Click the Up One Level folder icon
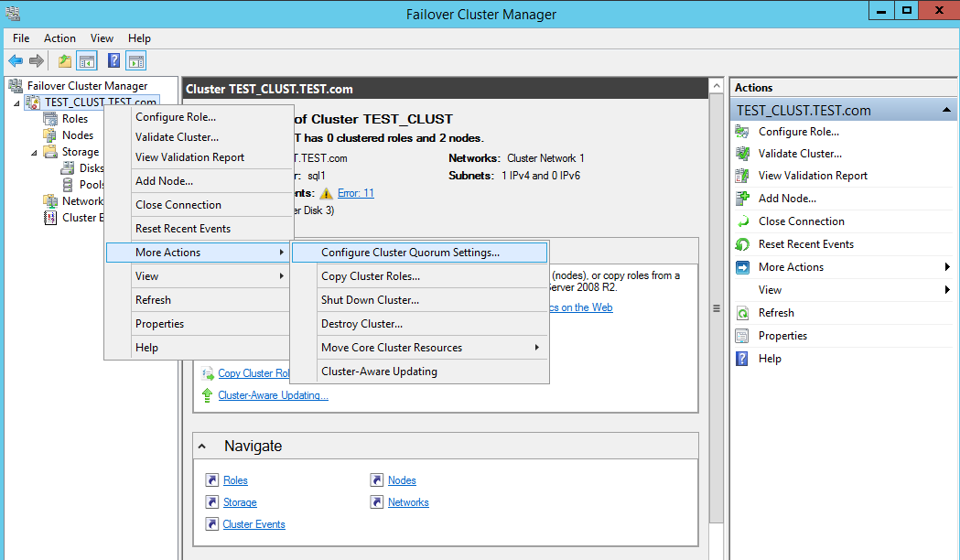 [x=64, y=61]
